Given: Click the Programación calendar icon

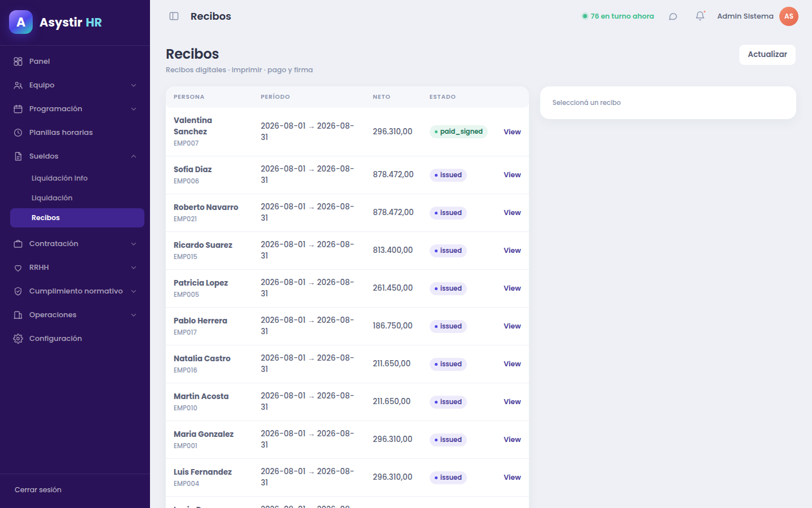Looking at the screenshot, I should pos(18,109).
